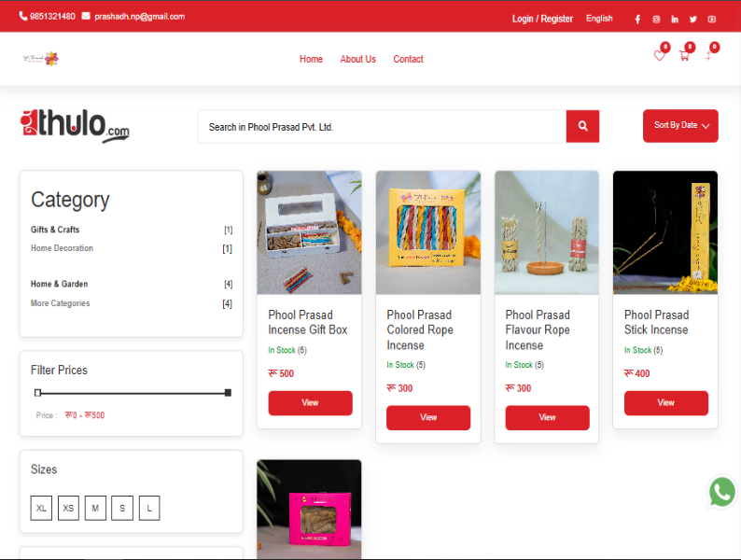
Task: Expand the Sort By Date dropdown
Action: 680,126
